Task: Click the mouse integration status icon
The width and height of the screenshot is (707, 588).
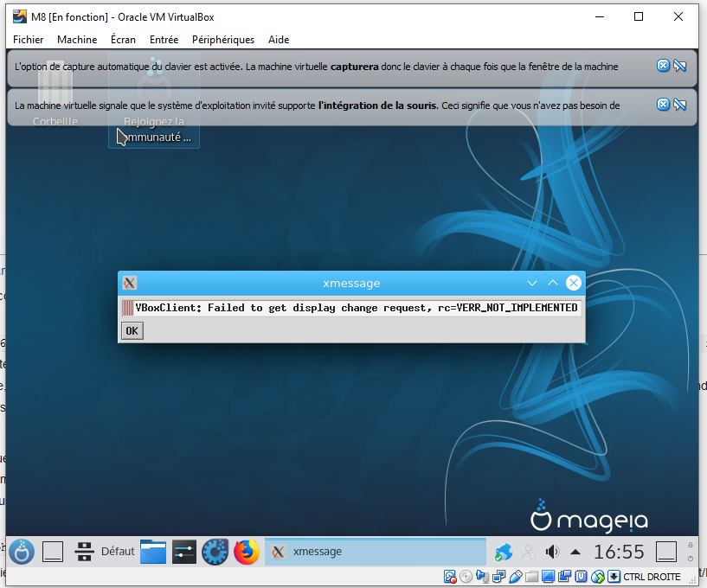Action: (597, 577)
